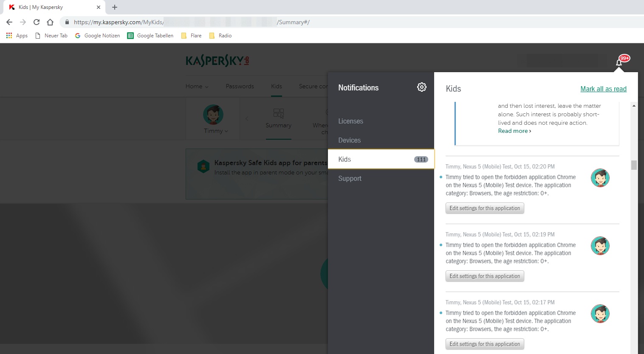Open a new browser tab
Screen dimensions: 644x354
click(115, 7)
